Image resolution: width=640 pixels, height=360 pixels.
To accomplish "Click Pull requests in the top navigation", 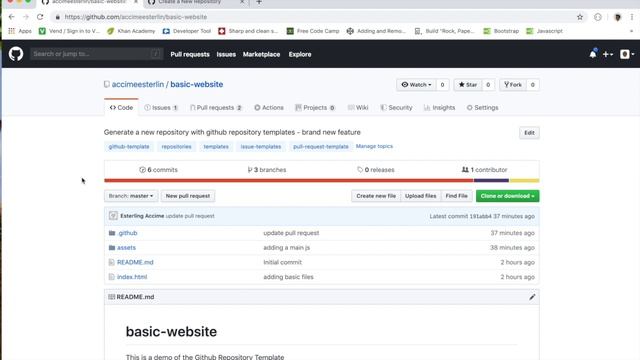I will (x=190, y=54).
